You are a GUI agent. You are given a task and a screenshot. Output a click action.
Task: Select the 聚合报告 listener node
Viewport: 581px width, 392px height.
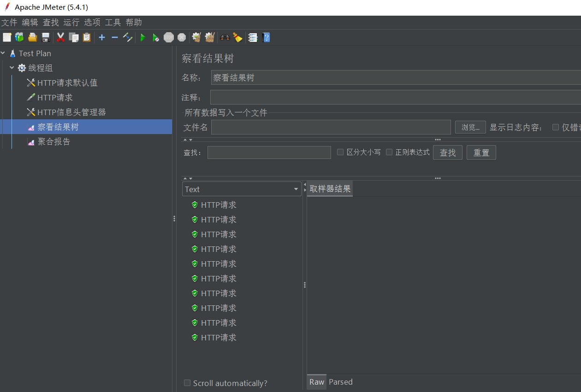(54, 142)
